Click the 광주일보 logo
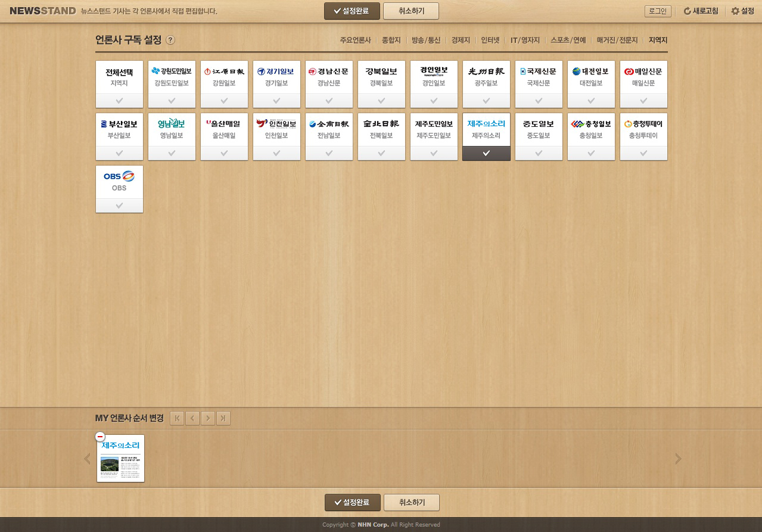 point(486,71)
